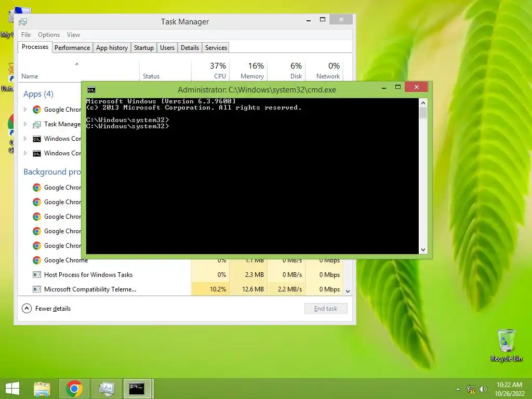Expand the second Windows Command Processor entry
This screenshot has height=399, width=532.
(x=25, y=153)
